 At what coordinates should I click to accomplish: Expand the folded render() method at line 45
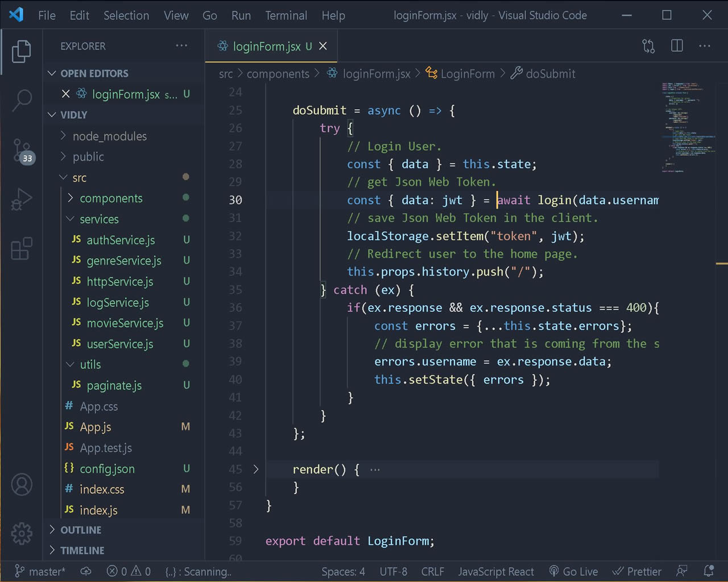[256, 469]
